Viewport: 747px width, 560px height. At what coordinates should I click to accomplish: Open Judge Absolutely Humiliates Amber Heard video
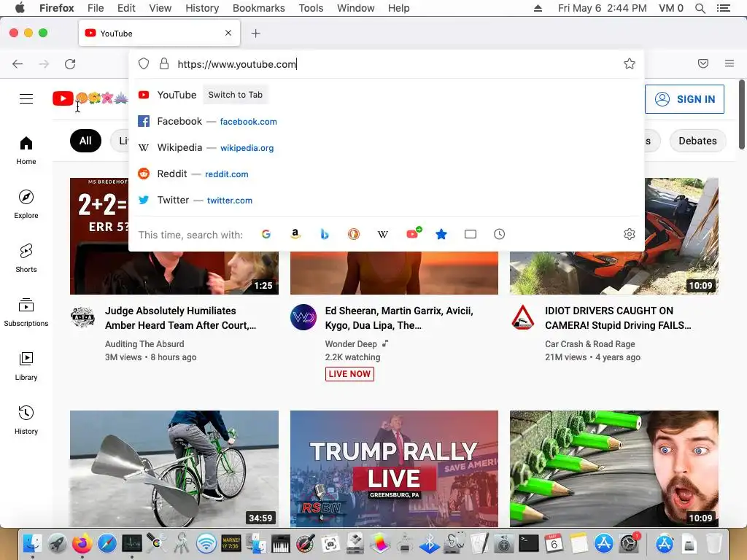pyautogui.click(x=181, y=318)
